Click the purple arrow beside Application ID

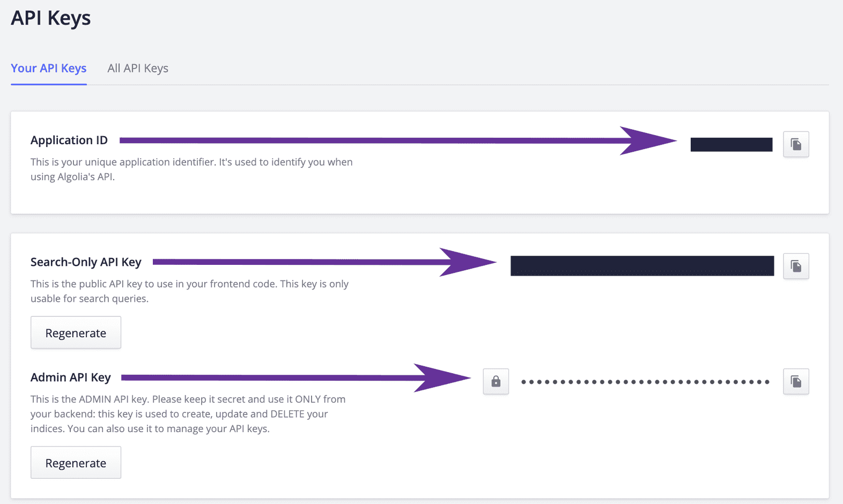pyautogui.click(x=397, y=140)
